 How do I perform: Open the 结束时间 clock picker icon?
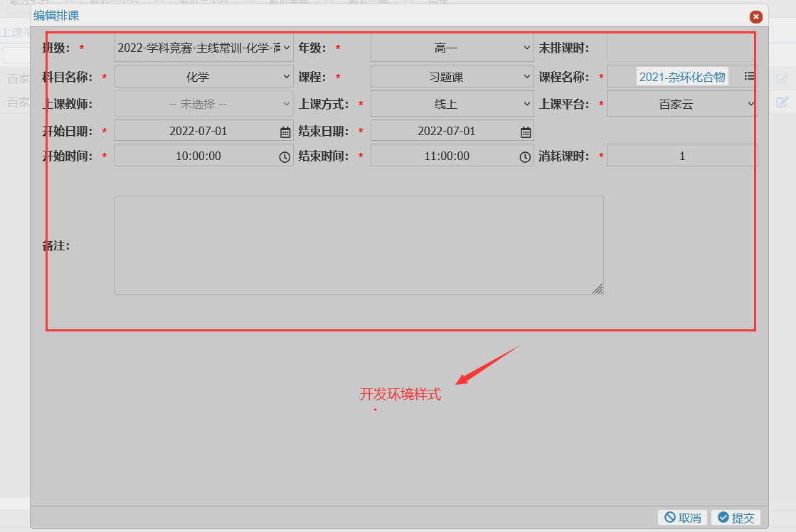pos(524,155)
